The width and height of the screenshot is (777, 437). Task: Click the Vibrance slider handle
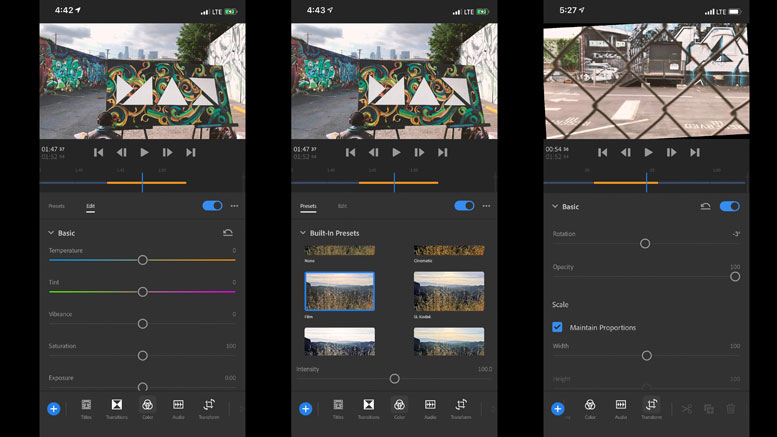tap(143, 324)
